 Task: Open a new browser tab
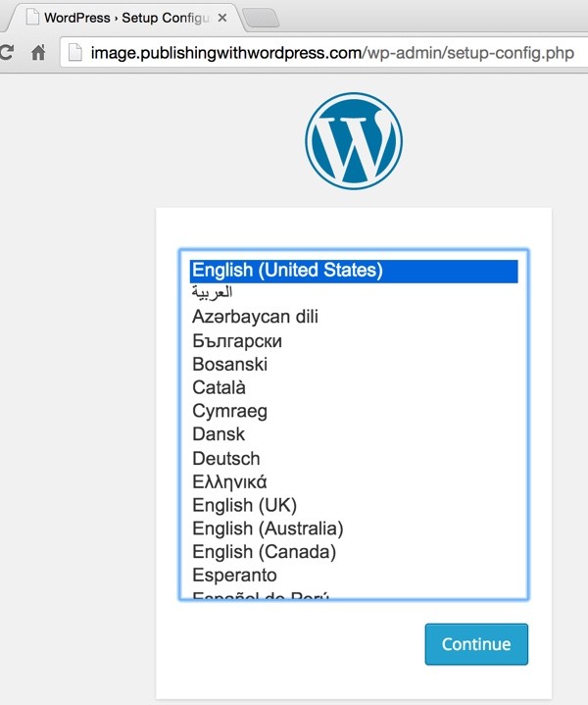pyautogui.click(x=261, y=18)
